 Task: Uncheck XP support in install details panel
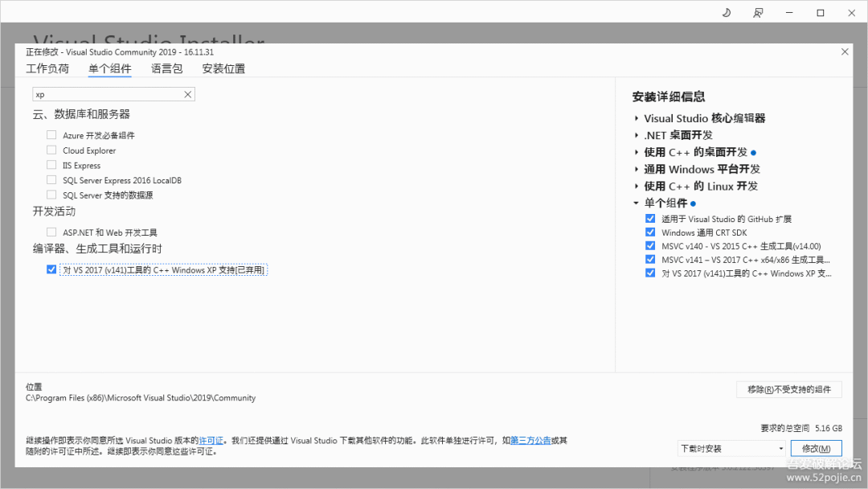click(x=650, y=273)
